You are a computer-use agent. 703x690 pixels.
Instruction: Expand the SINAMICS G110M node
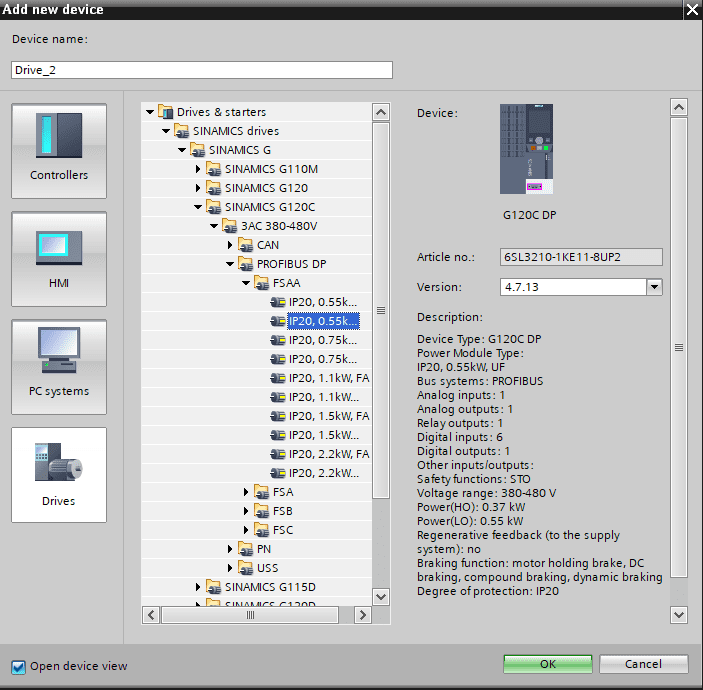(x=198, y=169)
